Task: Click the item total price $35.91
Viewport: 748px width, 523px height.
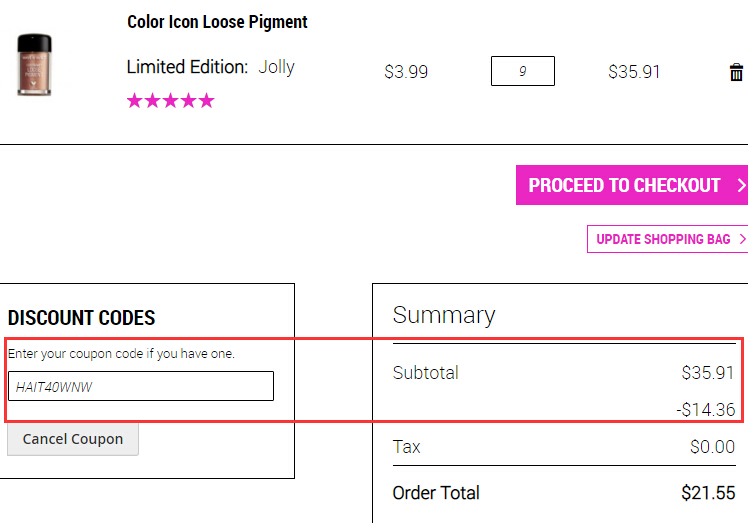Action: click(x=634, y=72)
